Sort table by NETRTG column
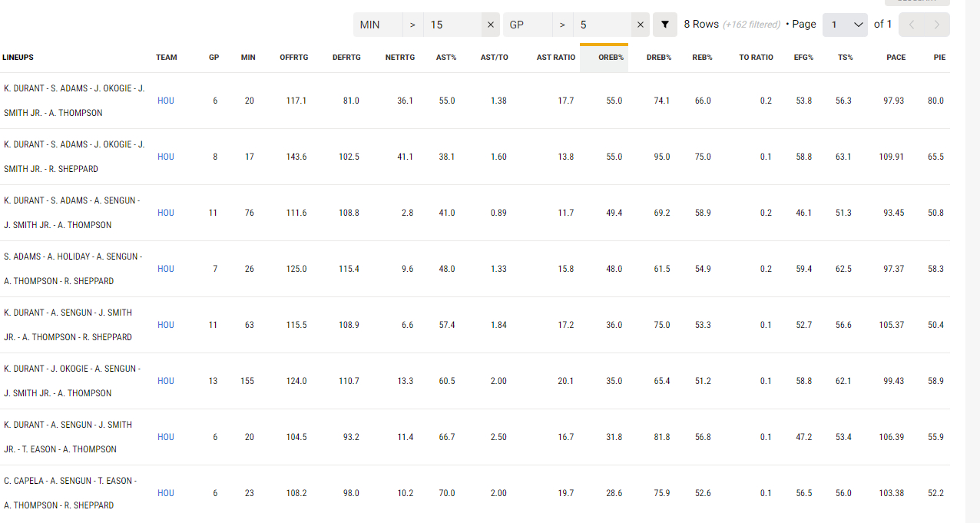 click(x=399, y=58)
